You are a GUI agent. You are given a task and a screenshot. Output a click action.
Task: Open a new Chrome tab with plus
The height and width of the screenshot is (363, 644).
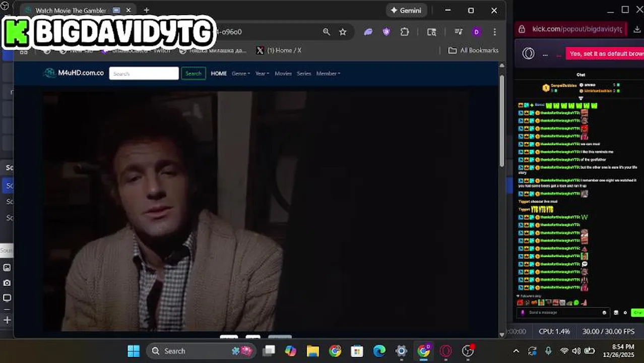pyautogui.click(x=146, y=10)
